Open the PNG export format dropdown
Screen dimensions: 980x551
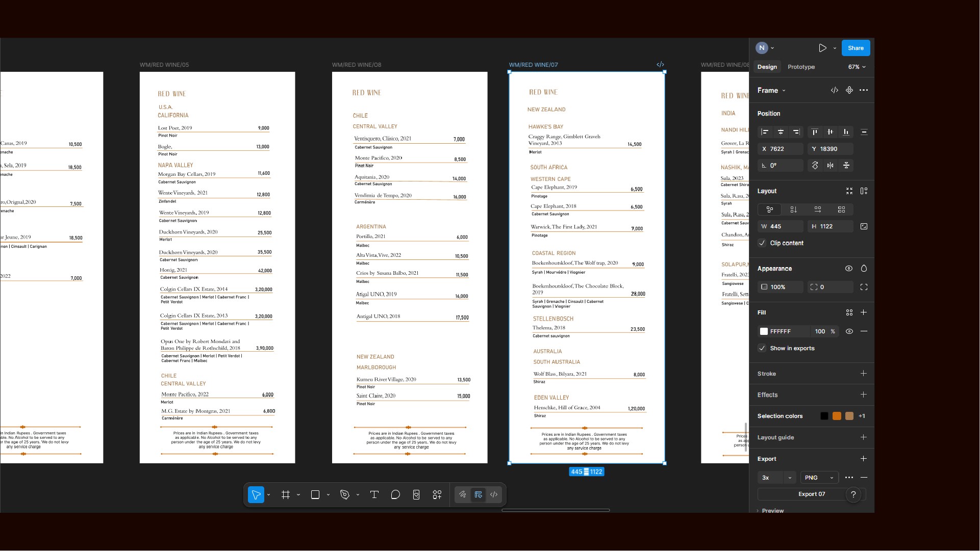coord(819,478)
